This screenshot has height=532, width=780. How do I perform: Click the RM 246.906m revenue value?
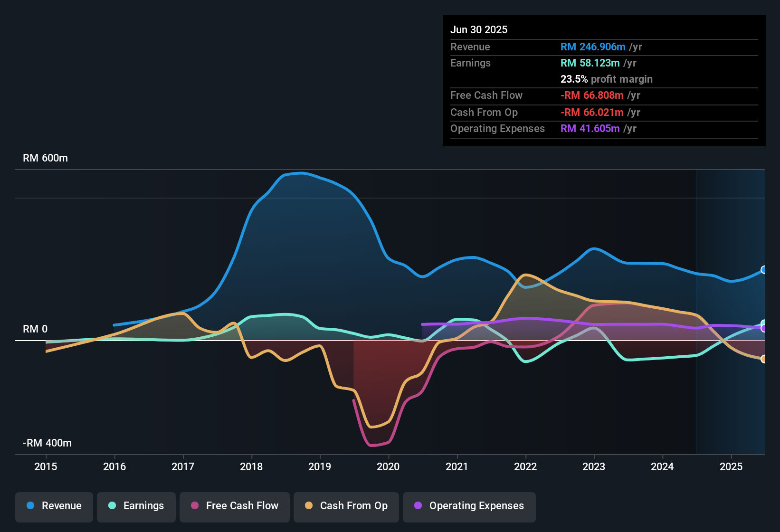tap(592, 47)
